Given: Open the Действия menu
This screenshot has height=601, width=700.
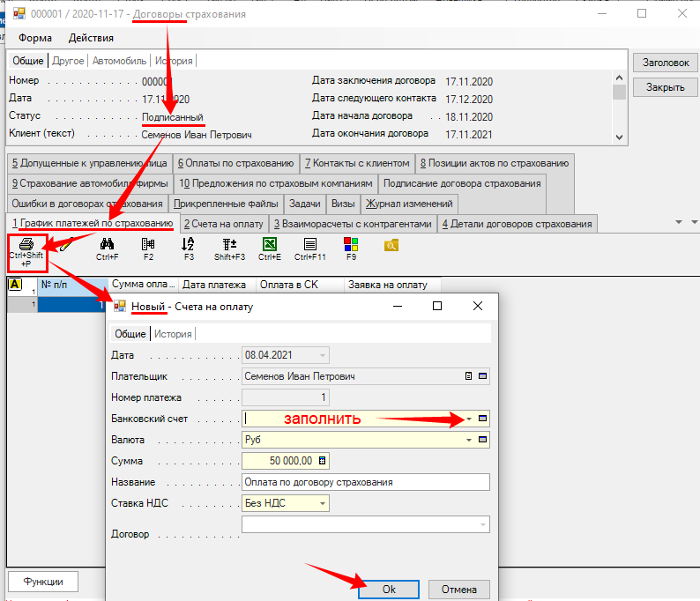Looking at the screenshot, I should coord(91,38).
